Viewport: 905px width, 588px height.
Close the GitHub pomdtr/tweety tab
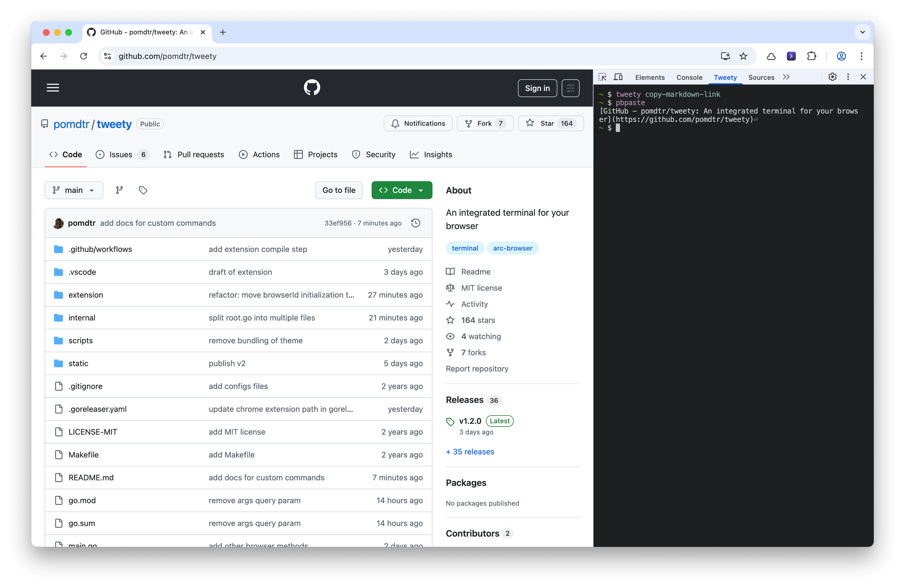203,32
